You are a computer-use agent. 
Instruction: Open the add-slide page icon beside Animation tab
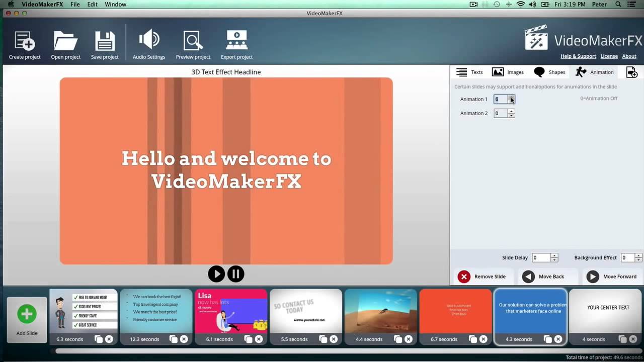(x=631, y=72)
